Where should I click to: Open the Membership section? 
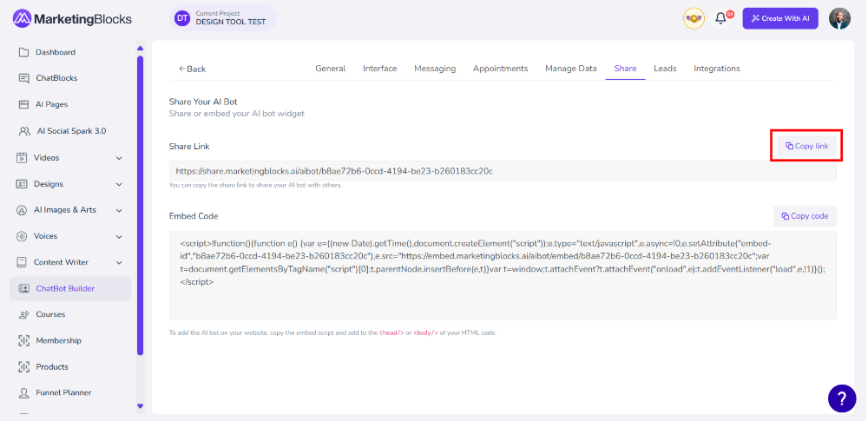[x=58, y=340]
